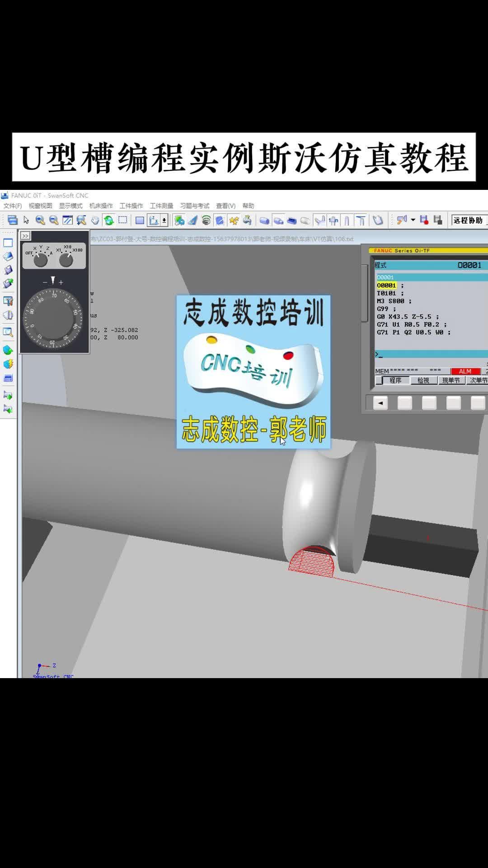Click the physical softkey under the 现单节 label
Viewport: 488px width, 868px height.
454,403
